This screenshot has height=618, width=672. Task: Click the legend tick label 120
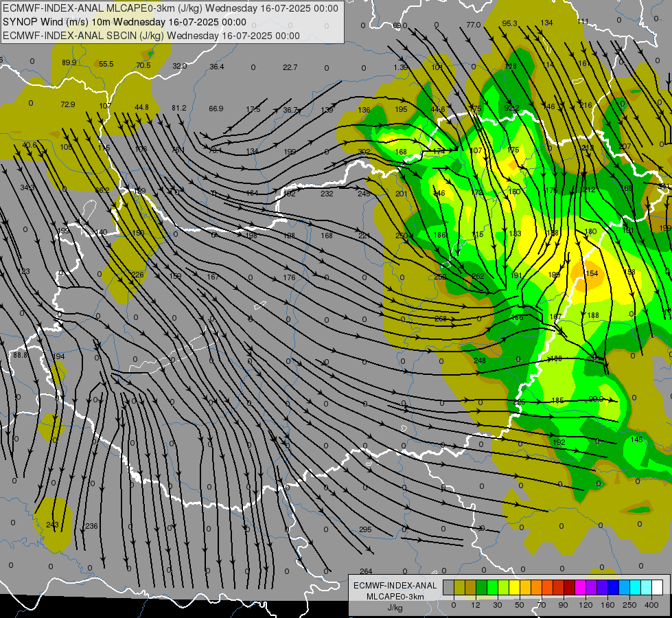click(586, 605)
